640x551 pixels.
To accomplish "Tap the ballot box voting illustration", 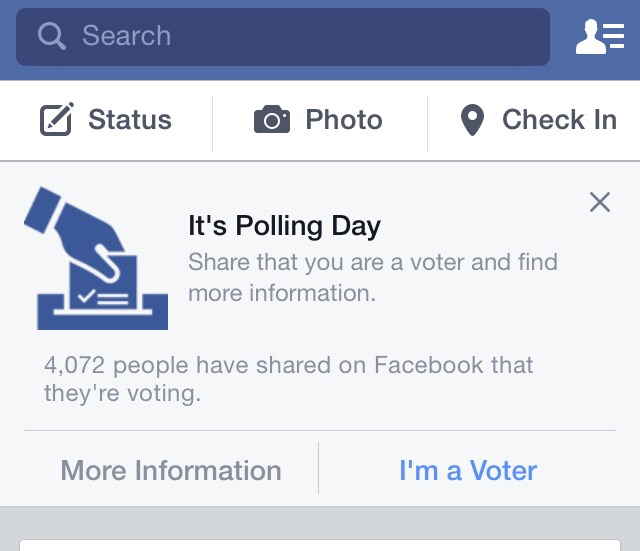I will [96, 258].
